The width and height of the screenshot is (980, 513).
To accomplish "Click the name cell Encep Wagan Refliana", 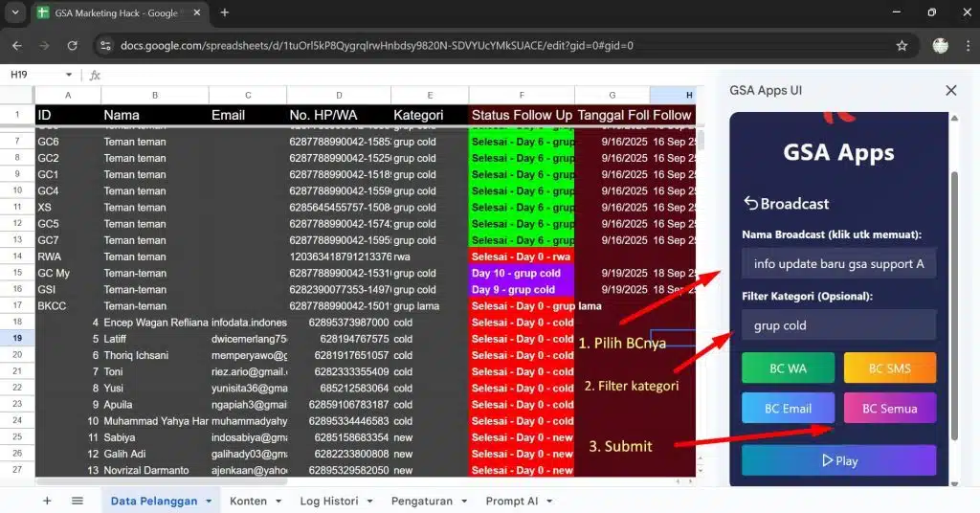I will point(155,323).
